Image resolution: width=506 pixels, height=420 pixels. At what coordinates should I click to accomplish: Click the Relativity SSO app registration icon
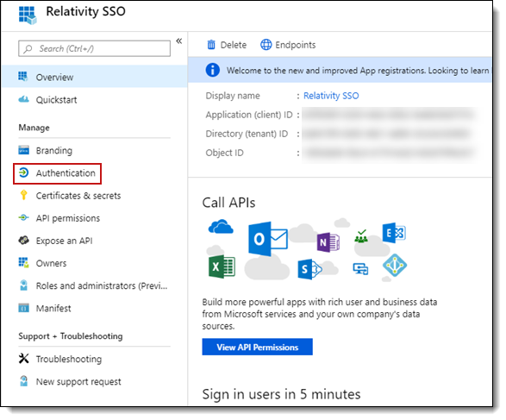(28, 16)
